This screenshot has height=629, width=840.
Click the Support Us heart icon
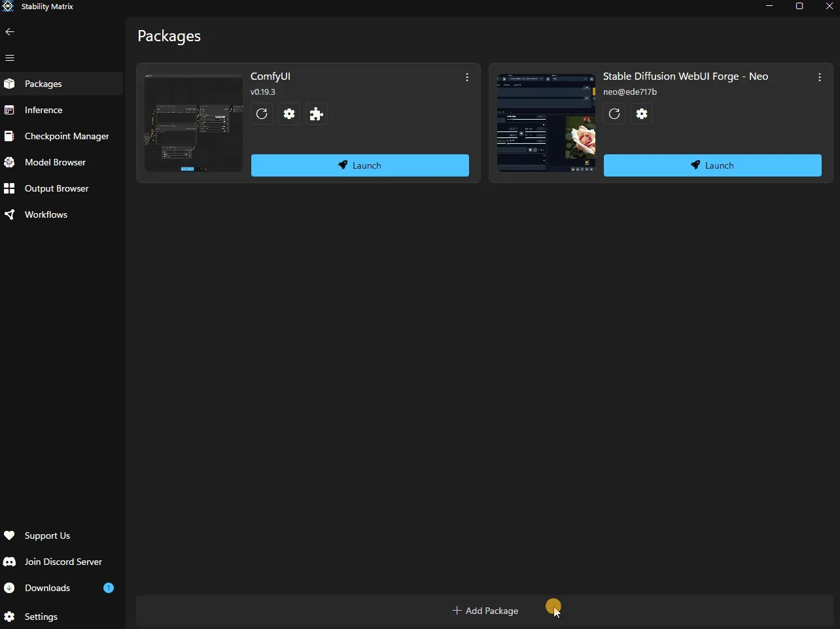[x=9, y=536]
